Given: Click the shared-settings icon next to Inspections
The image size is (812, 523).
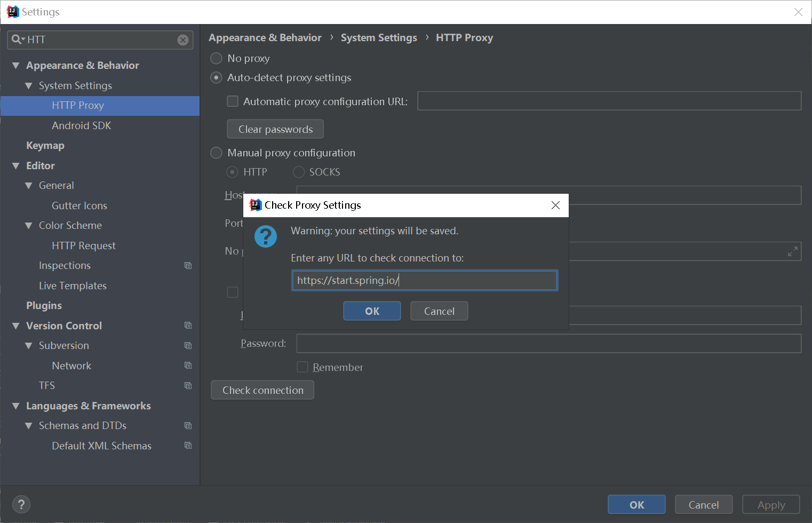Looking at the screenshot, I should pyautogui.click(x=188, y=265).
